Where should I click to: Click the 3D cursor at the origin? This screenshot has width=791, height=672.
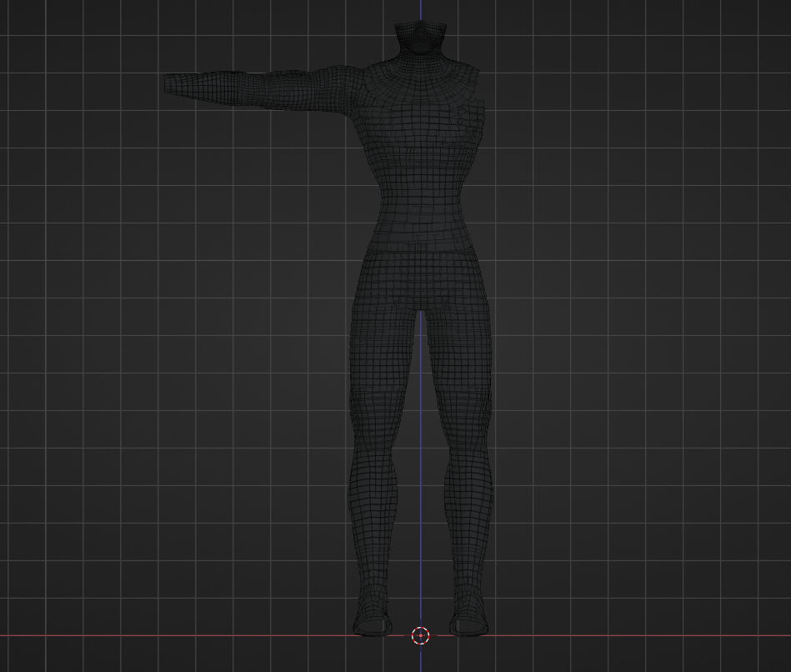coord(421,635)
